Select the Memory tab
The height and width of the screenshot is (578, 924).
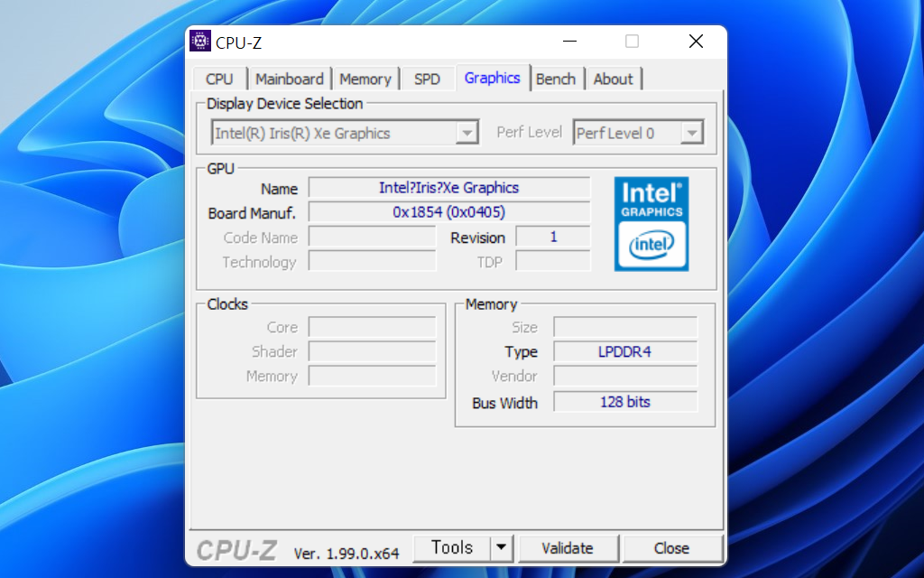tap(365, 79)
